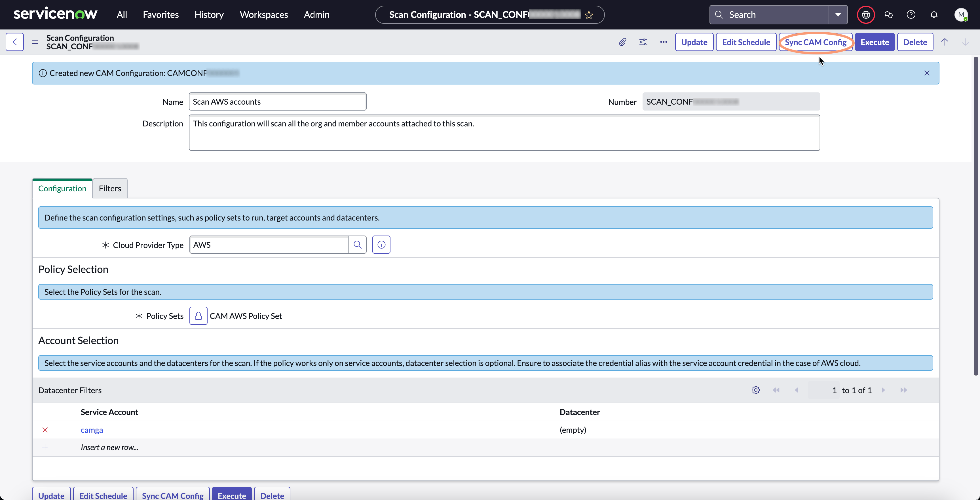Click the Description text area
Image resolution: width=980 pixels, height=500 pixels.
pos(504,133)
